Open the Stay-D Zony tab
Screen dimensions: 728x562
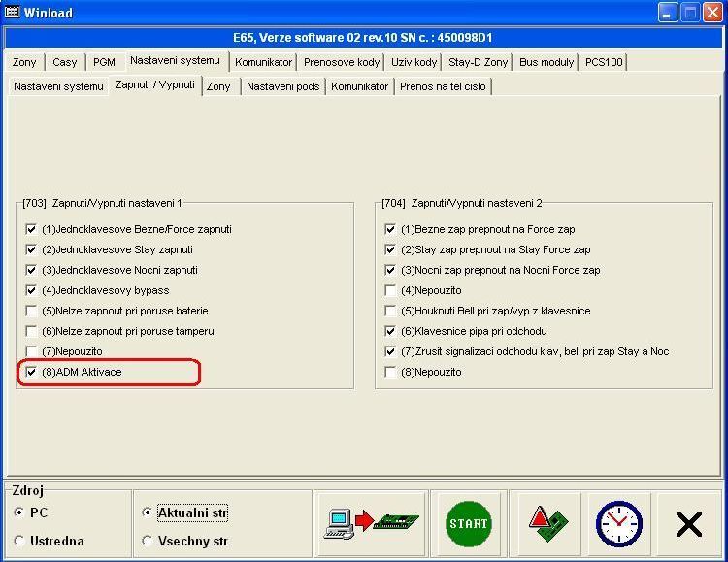pyautogui.click(x=478, y=62)
